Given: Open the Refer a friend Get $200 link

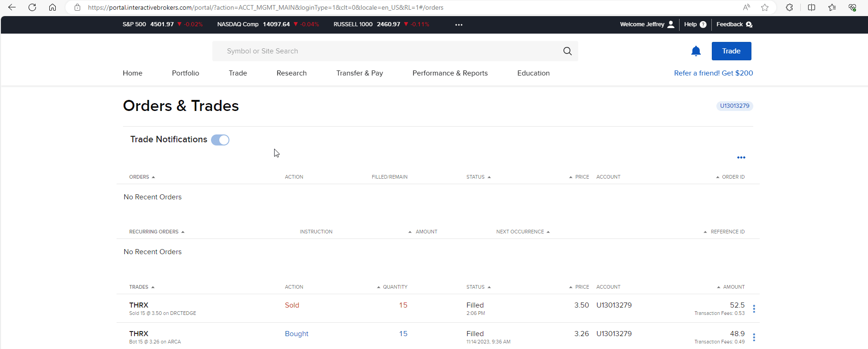Looking at the screenshot, I should (713, 73).
